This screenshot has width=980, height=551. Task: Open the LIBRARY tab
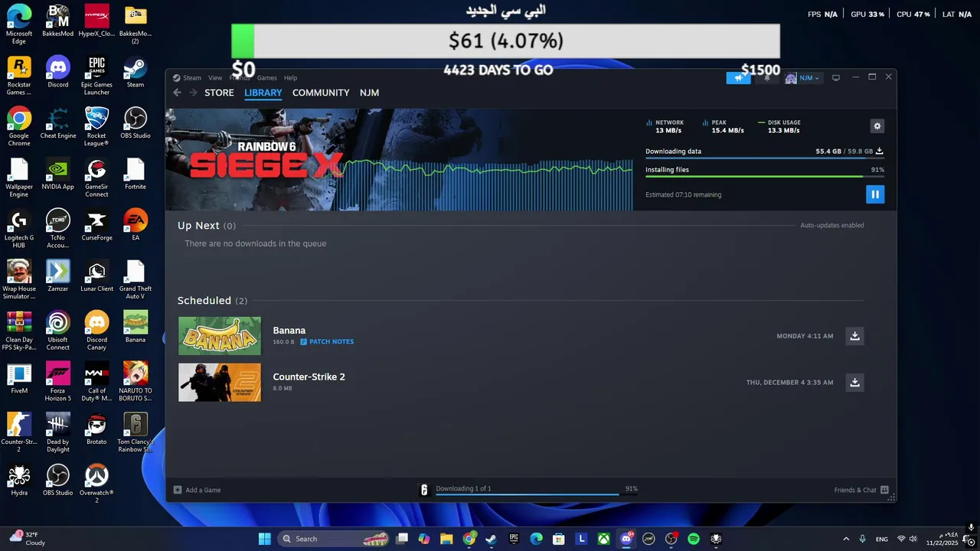tap(263, 93)
